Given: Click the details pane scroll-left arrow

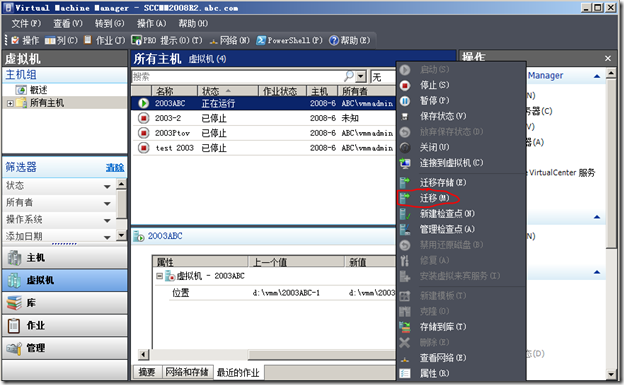Looking at the screenshot, I should 143,354.
